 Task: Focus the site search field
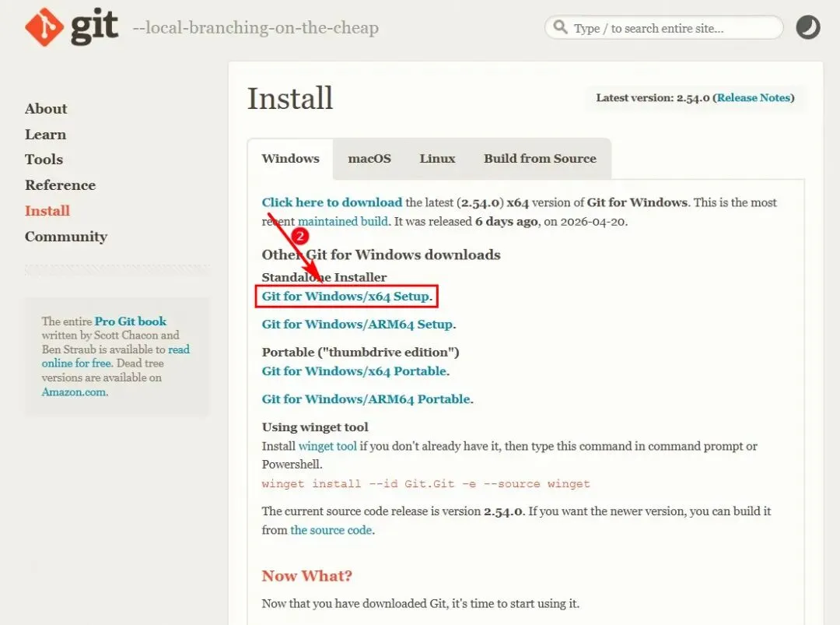click(663, 28)
